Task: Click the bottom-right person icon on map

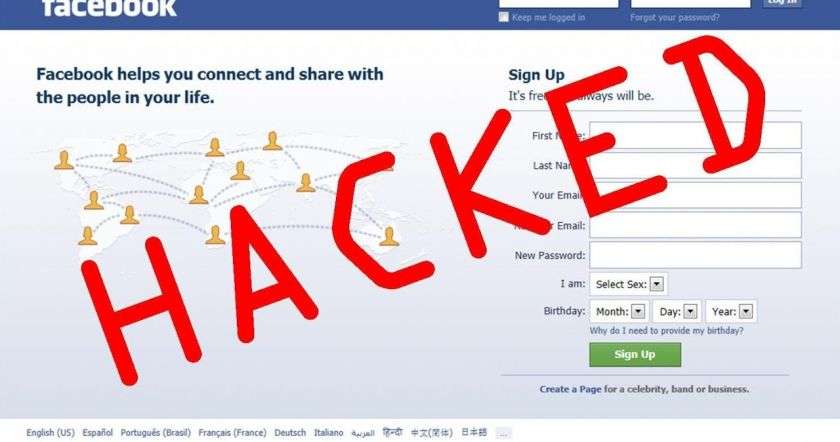Action: (x=389, y=236)
